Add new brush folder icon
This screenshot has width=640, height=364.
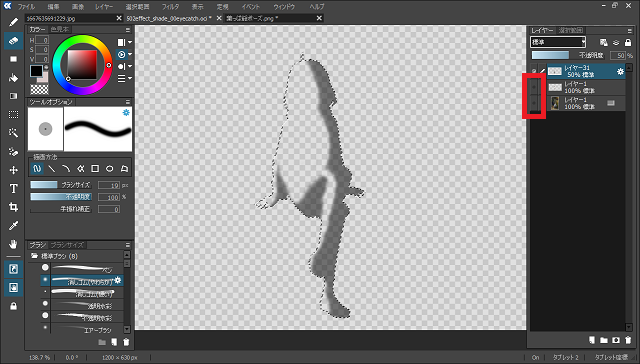coord(102,342)
